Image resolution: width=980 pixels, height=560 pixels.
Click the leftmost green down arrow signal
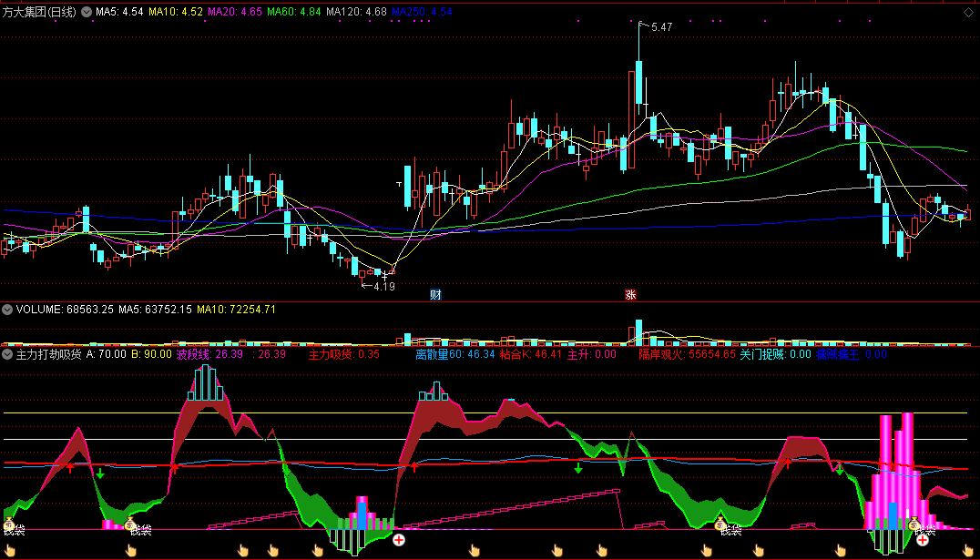(x=100, y=473)
